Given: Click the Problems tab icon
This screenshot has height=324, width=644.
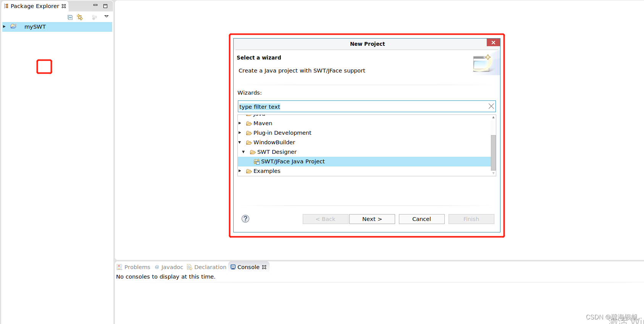Looking at the screenshot, I should click(119, 267).
